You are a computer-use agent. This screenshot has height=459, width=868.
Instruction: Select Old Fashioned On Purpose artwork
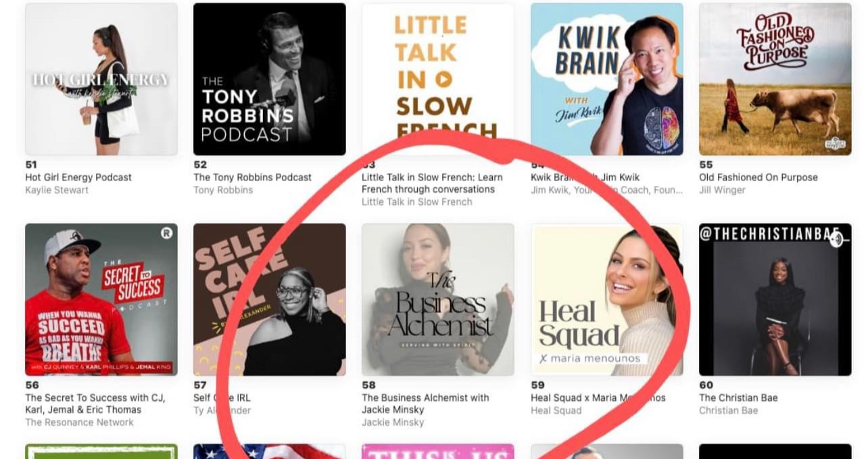coord(775,79)
